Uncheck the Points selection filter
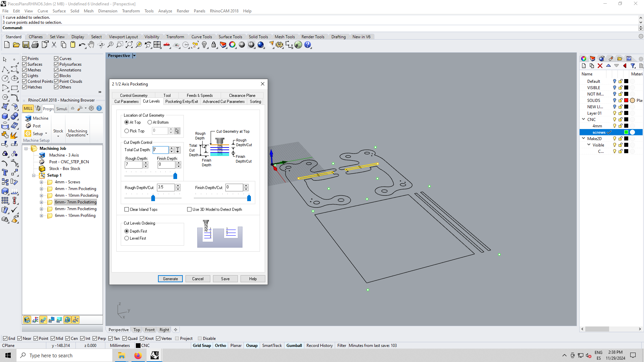Screen dimensions: 644x362 pos(24,59)
